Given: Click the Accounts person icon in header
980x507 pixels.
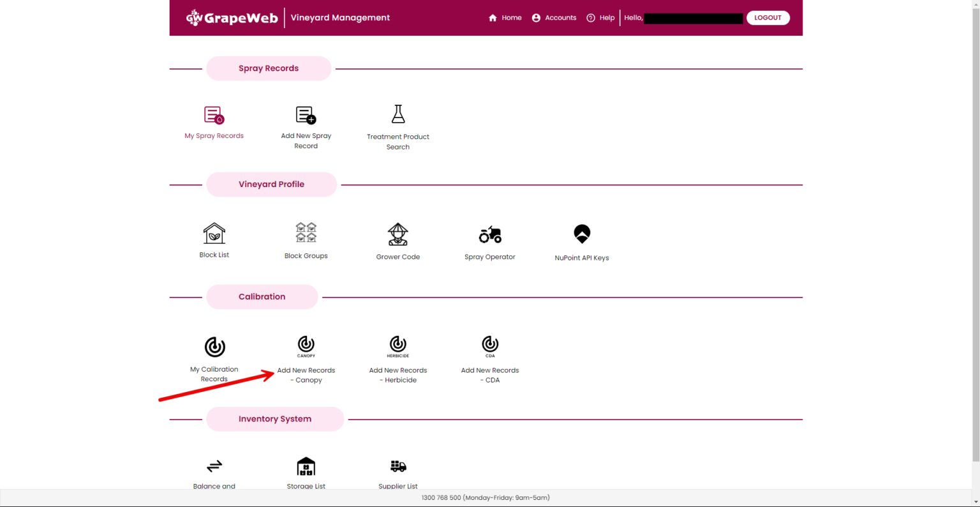Looking at the screenshot, I should pos(536,18).
